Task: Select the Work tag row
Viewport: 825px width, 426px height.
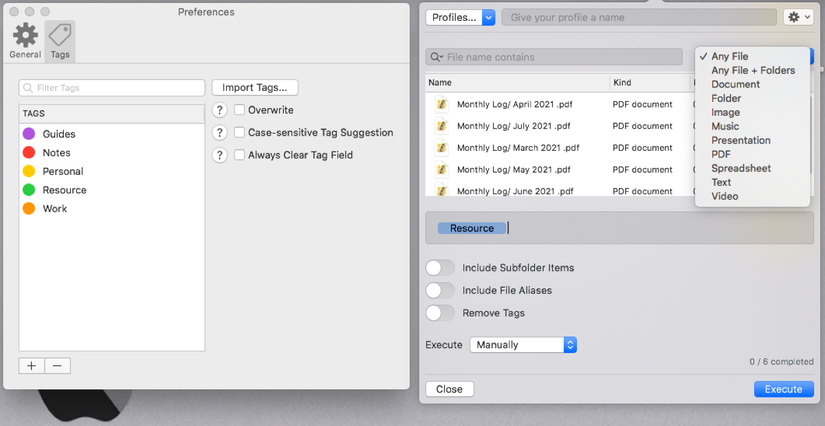Action: point(112,209)
